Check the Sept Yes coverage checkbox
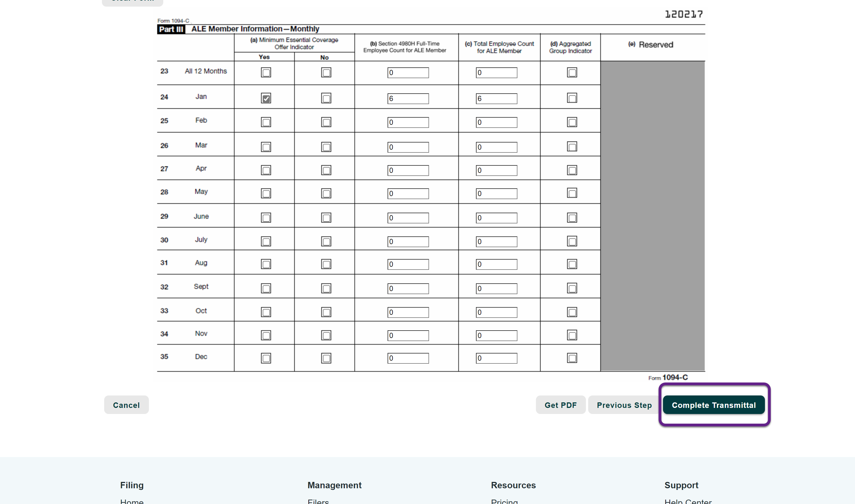 click(x=266, y=289)
